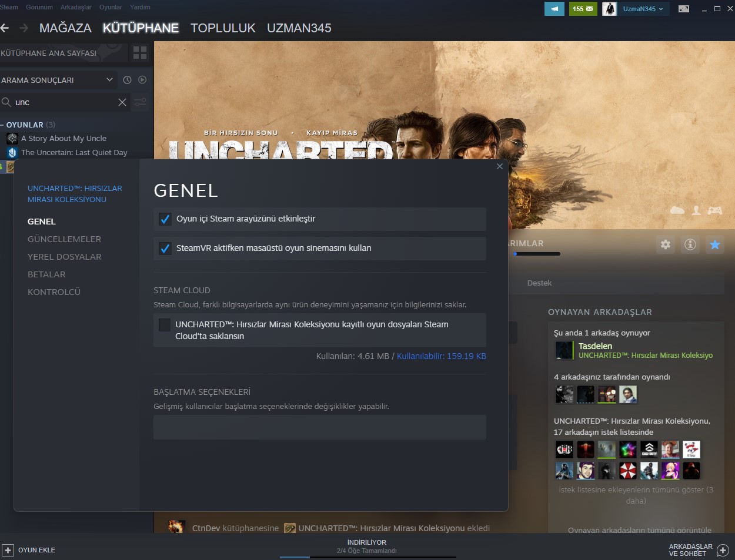Open advanced search filter options icon
735x560 pixels.
140,102
